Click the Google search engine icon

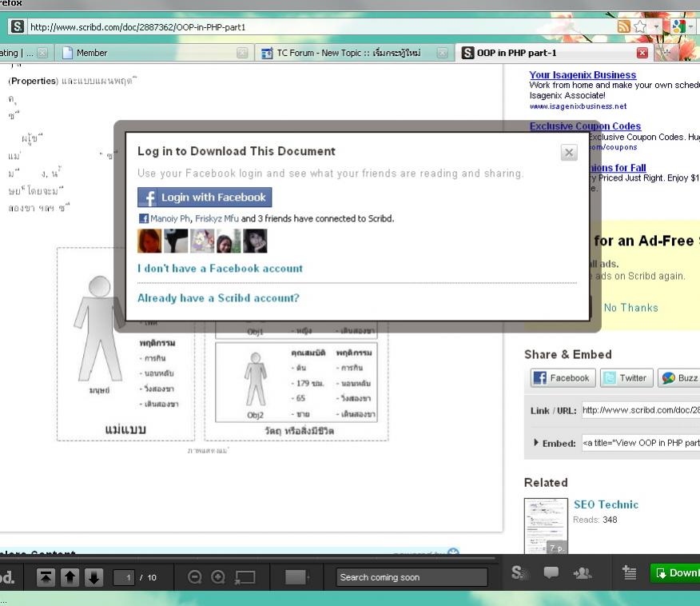(678, 26)
